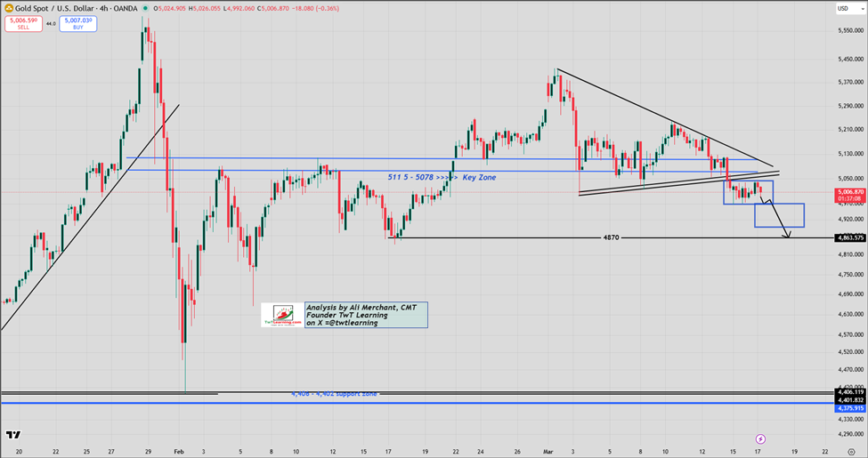Click the 'Mar' label on time axis
Viewport: 868px width, 458px height.
click(548, 452)
